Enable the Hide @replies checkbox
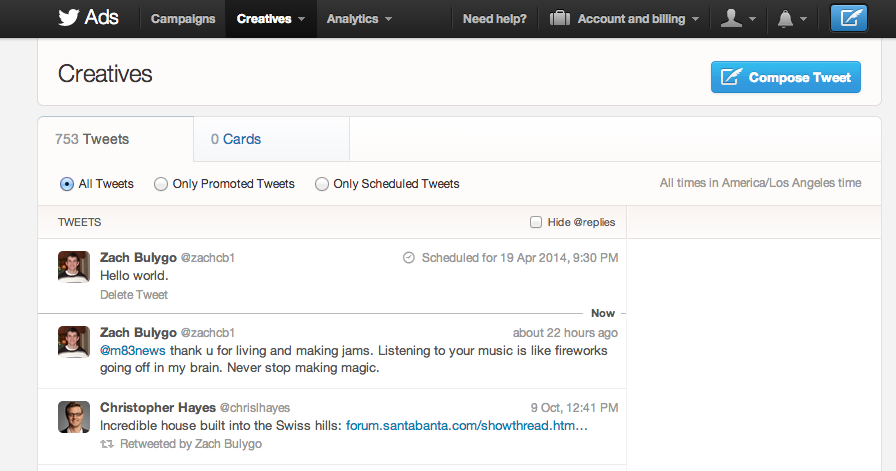The width and height of the screenshot is (896, 471). 535,222
